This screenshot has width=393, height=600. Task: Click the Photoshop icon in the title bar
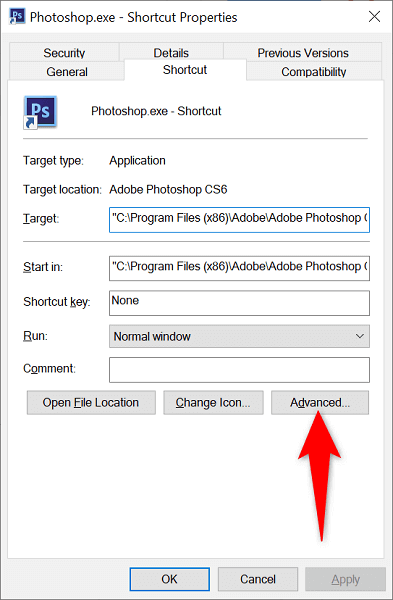coord(17,17)
